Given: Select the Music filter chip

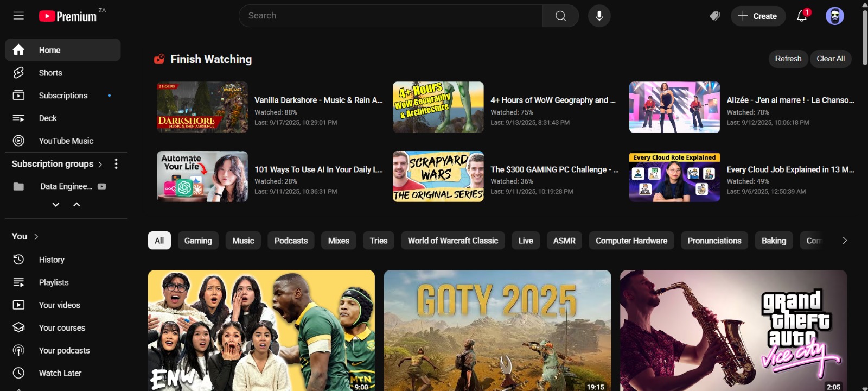Looking at the screenshot, I should coord(243,241).
